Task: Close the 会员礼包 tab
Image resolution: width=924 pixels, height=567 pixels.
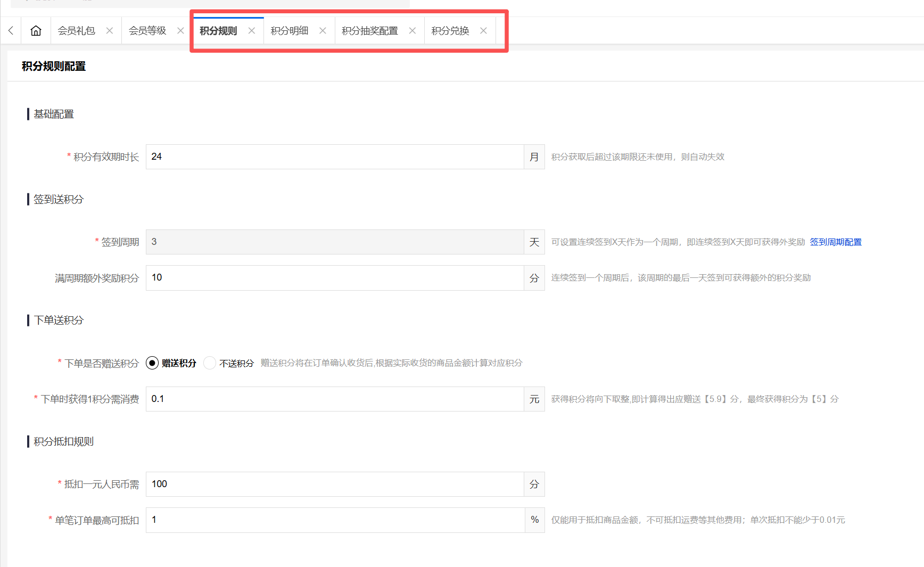Action: (110, 31)
